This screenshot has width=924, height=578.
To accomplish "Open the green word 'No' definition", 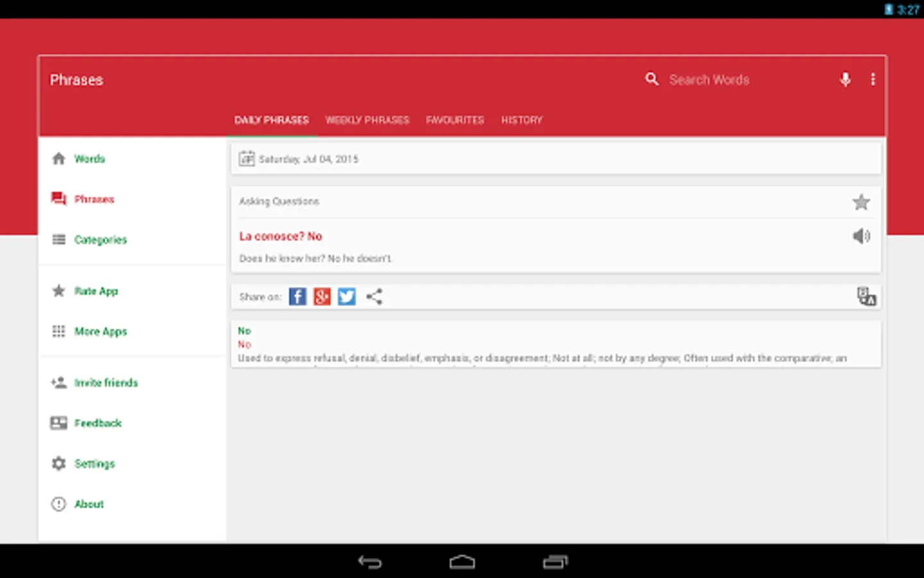I will (x=244, y=331).
